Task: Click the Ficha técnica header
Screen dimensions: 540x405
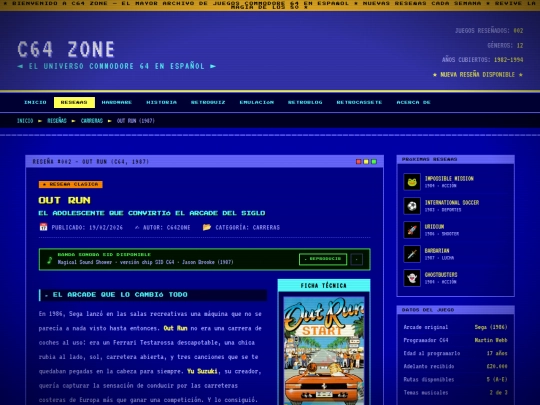Action: (x=324, y=285)
